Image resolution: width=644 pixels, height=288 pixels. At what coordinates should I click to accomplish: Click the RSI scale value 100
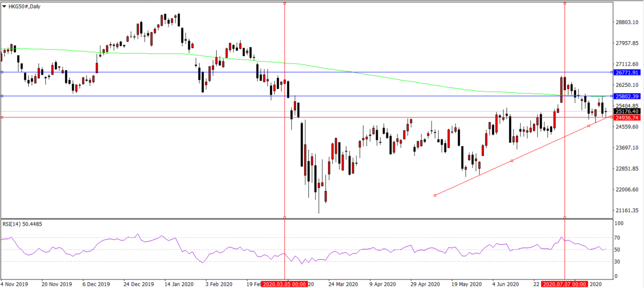click(x=619, y=224)
